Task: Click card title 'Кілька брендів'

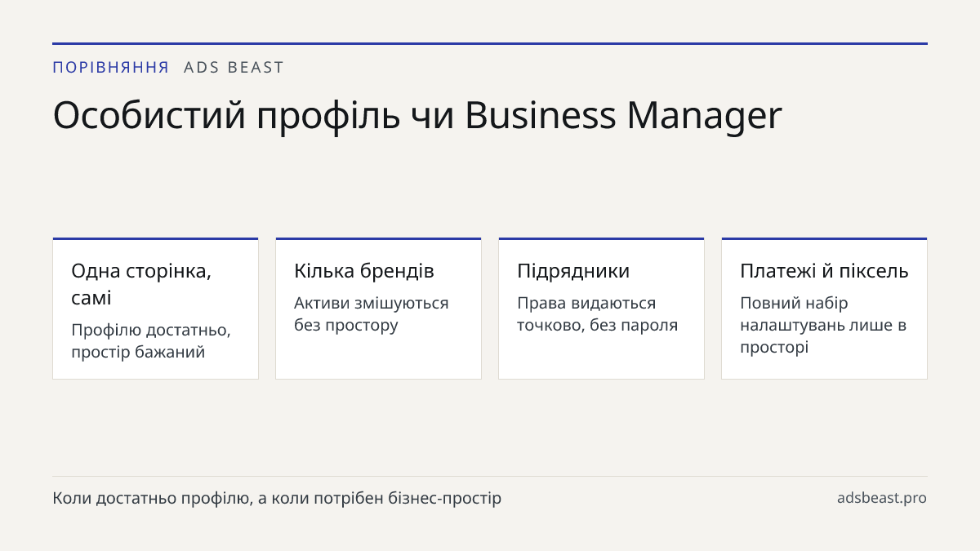Action: (x=364, y=271)
